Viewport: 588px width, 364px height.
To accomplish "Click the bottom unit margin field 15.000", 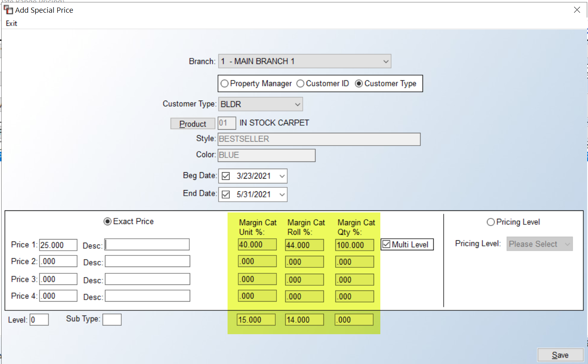I will [x=256, y=320].
